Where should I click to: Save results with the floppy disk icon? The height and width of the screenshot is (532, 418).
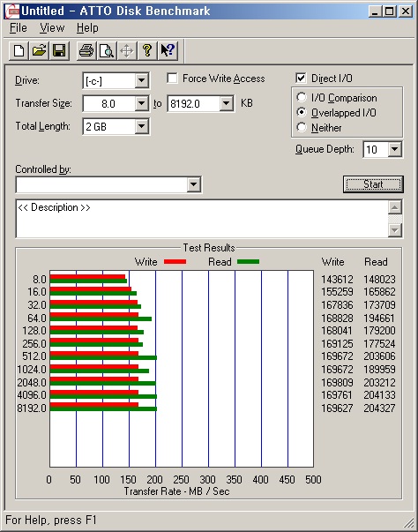59,51
